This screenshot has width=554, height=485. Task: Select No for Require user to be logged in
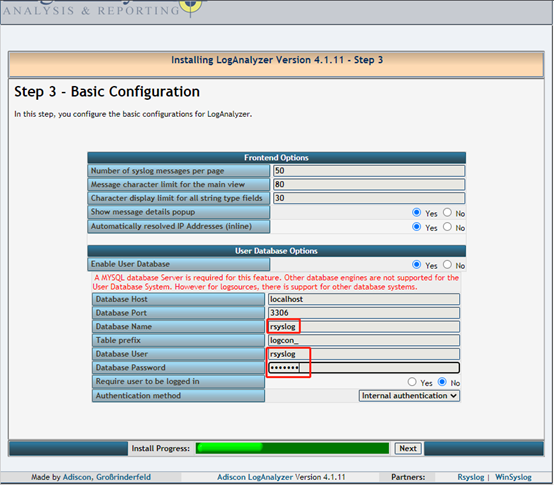point(442,382)
